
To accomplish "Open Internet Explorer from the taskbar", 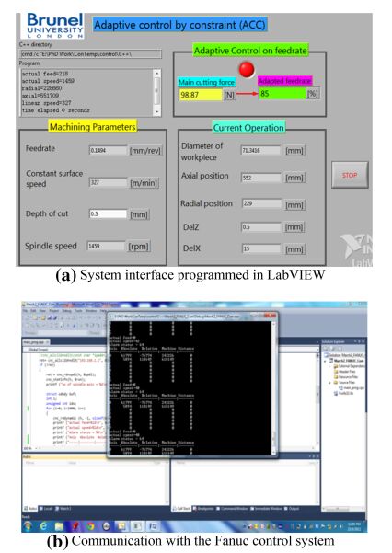I will pyautogui.click(x=43, y=526).
